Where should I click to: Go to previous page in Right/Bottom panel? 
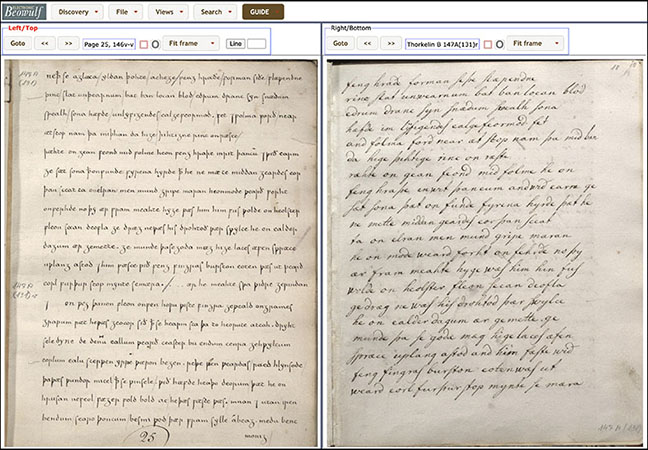pos(367,43)
